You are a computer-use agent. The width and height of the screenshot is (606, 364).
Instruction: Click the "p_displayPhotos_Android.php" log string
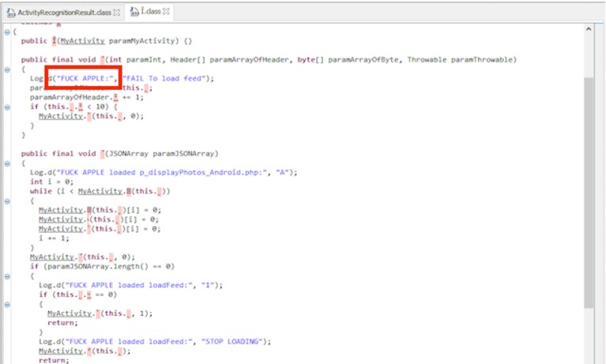pos(162,172)
